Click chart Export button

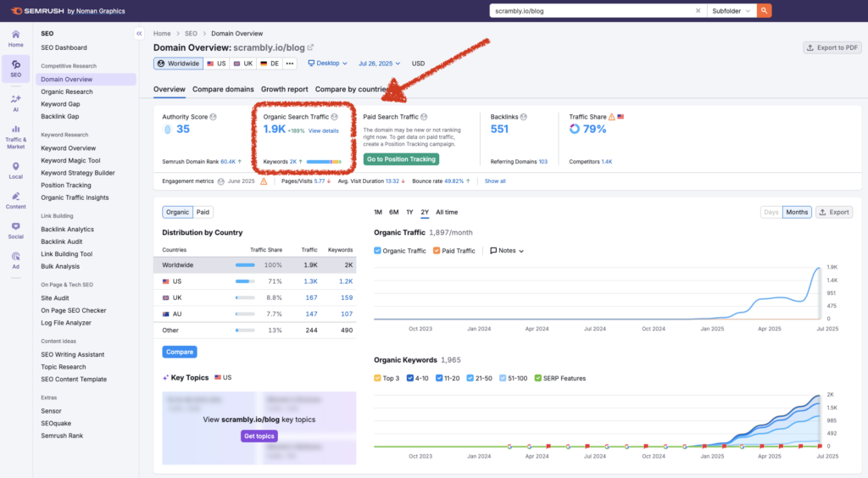[x=834, y=212]
